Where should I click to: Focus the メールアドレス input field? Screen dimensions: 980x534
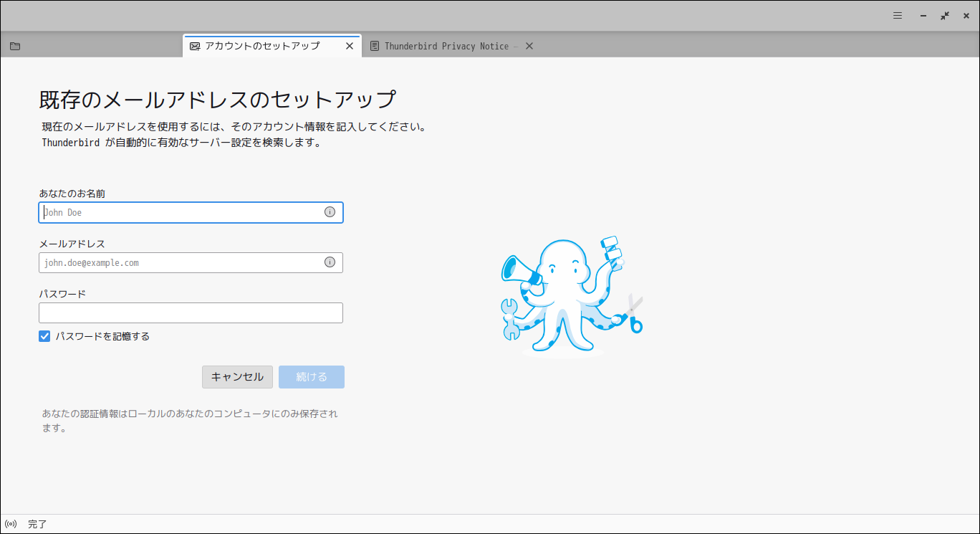191,262
